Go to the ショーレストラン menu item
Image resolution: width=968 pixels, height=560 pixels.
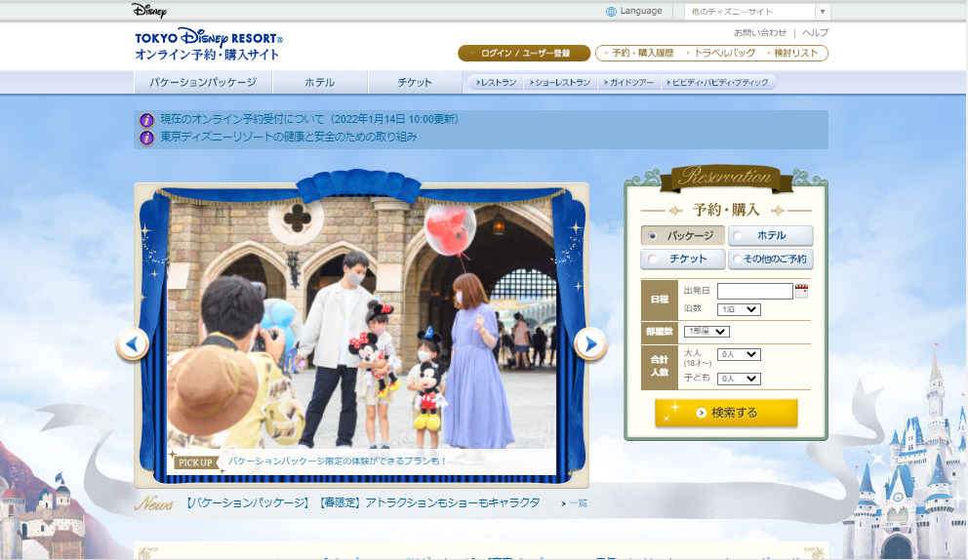tap(560, 82)
